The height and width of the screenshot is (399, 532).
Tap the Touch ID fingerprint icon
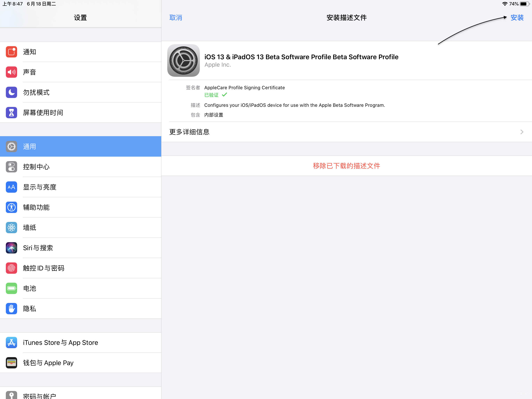[11, 268]
